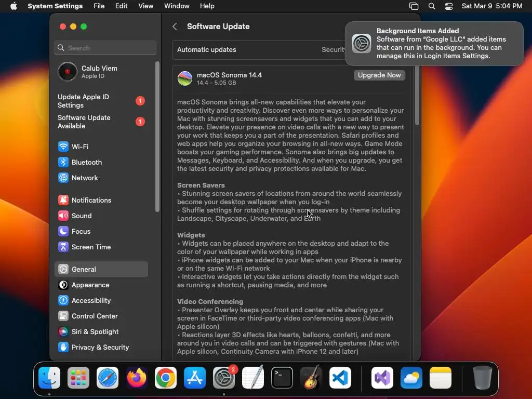Launch Safari from the Dock

coord(108,378)
